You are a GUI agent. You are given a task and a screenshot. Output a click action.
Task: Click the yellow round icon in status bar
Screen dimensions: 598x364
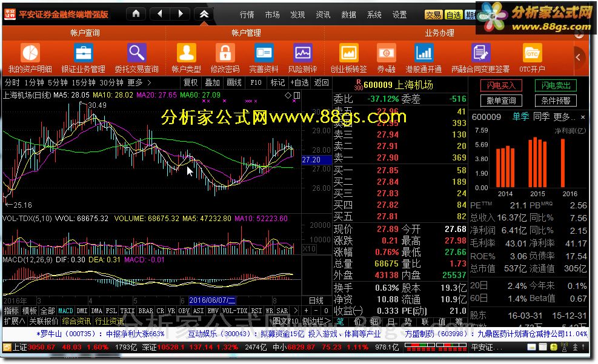point(554,347)
